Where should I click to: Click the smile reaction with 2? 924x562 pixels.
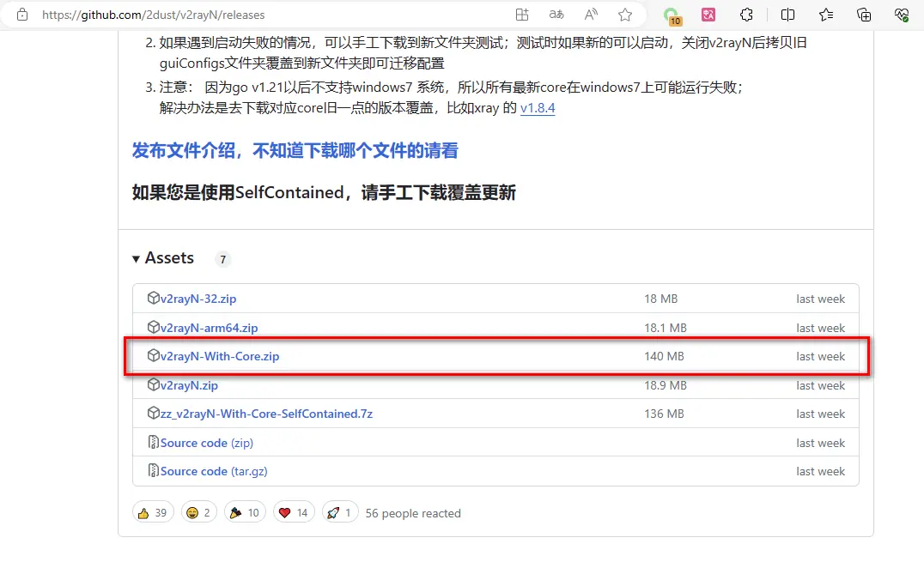[199, 512]
